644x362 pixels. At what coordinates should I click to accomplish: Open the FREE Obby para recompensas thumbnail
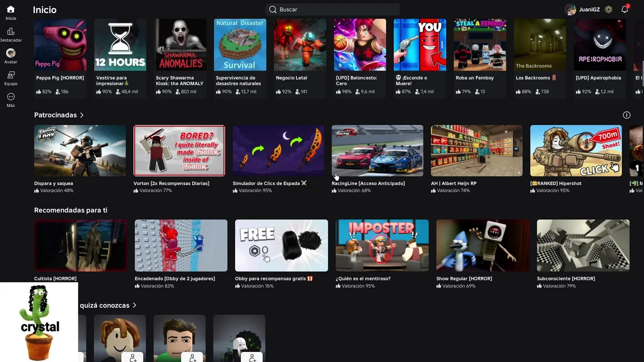tap(281, 245)
